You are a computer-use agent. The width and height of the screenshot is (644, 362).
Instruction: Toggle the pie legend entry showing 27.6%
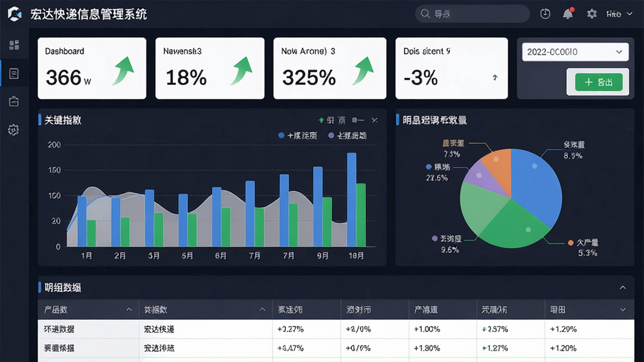(x=438, y=172)
